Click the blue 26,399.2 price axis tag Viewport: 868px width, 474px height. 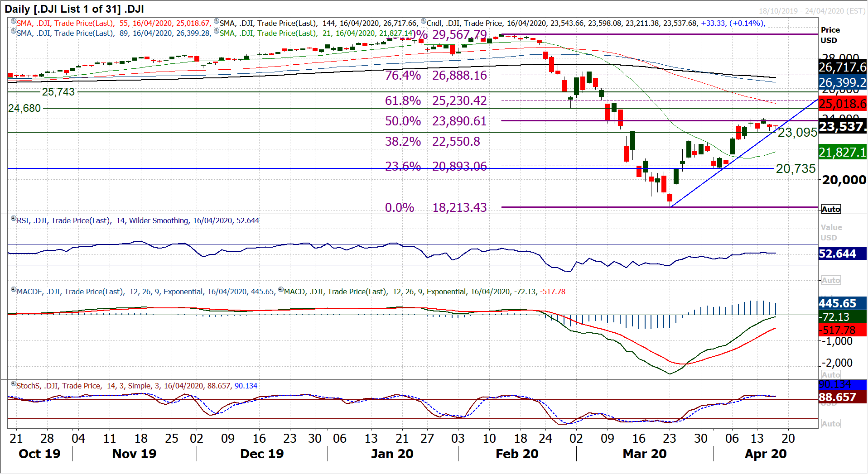pyautogui.click(x=843, y=82)
